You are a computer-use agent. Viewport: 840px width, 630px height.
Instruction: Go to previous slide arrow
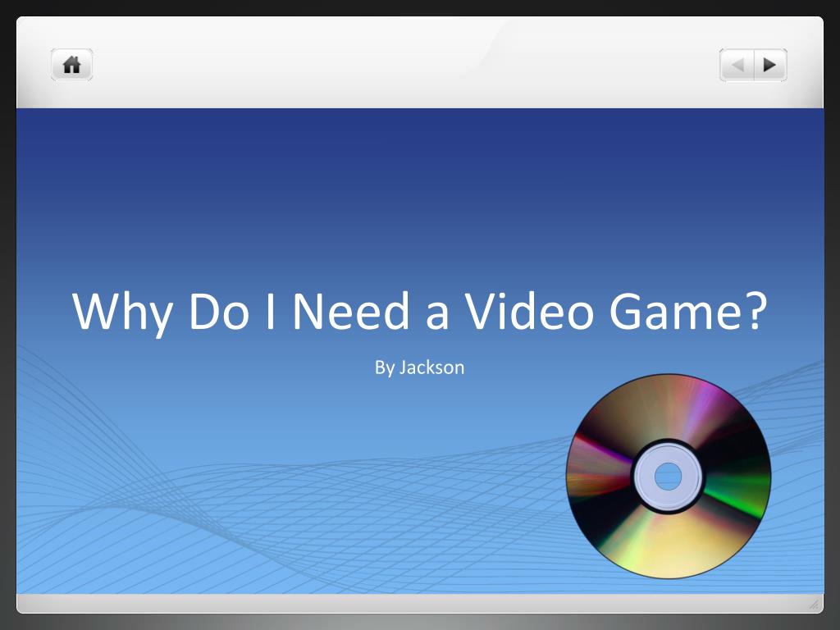(x=737, y=65)
